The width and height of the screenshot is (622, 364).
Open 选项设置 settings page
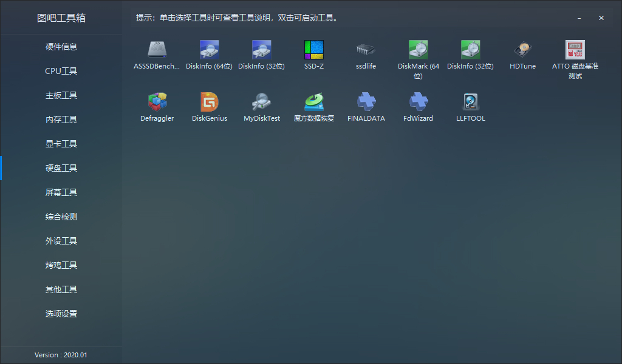61,314
